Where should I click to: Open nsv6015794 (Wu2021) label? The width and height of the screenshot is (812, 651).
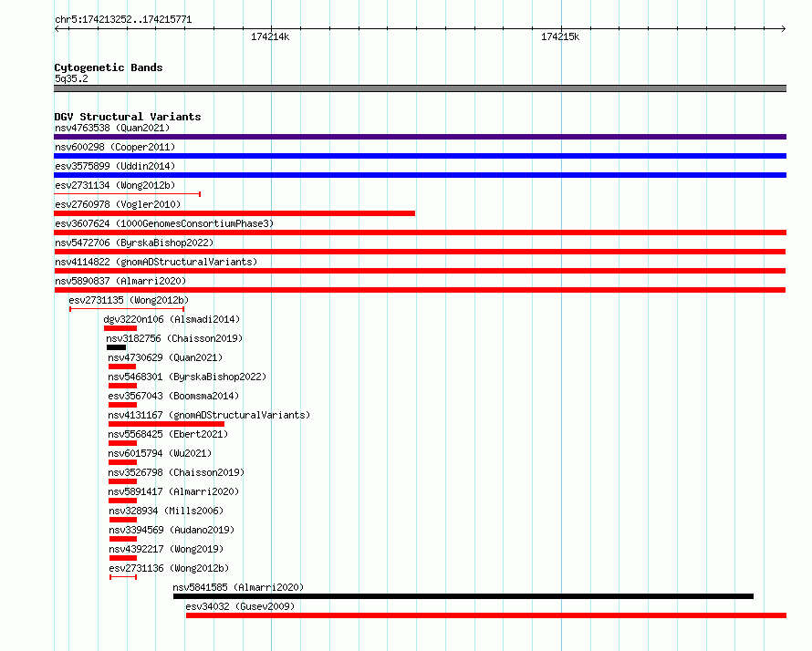click(x=160, y=453)
